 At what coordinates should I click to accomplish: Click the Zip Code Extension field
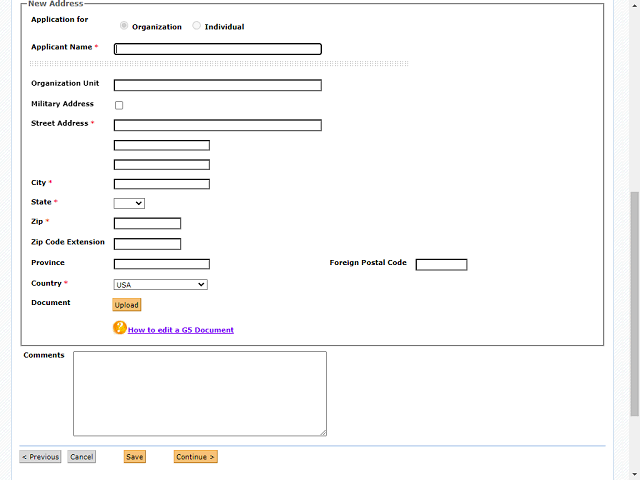tap(147, 244)
